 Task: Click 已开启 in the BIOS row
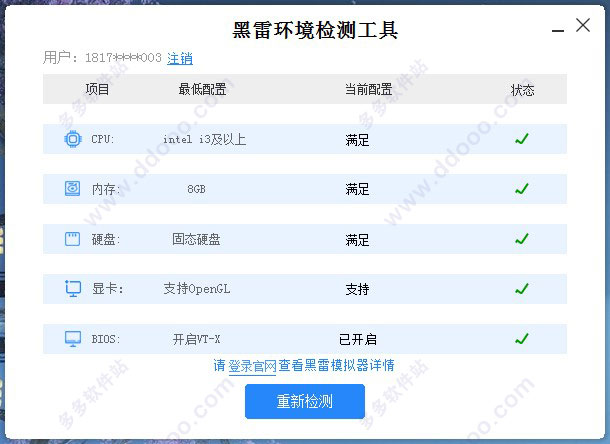[x=358, y=339]
